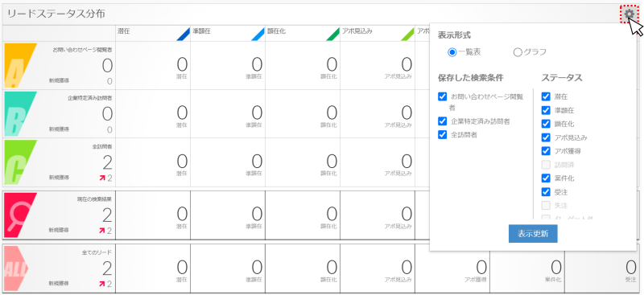
Task: Toggle アポ獲得 status checkbox
Action: tap(546, 151)
